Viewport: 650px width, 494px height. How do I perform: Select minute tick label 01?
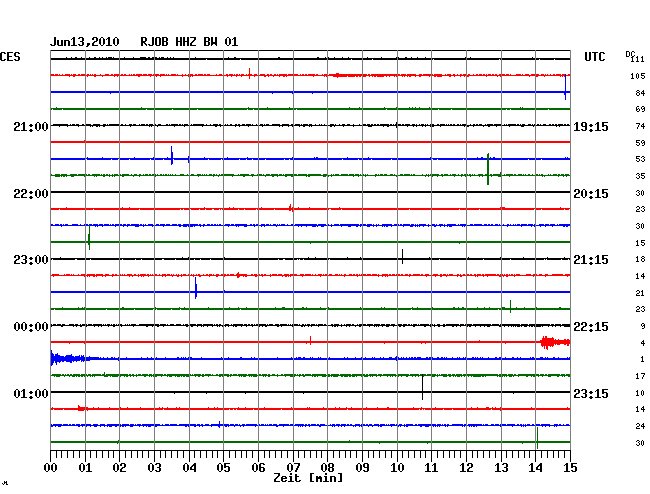pyautogui.click(x=85, y=468)
